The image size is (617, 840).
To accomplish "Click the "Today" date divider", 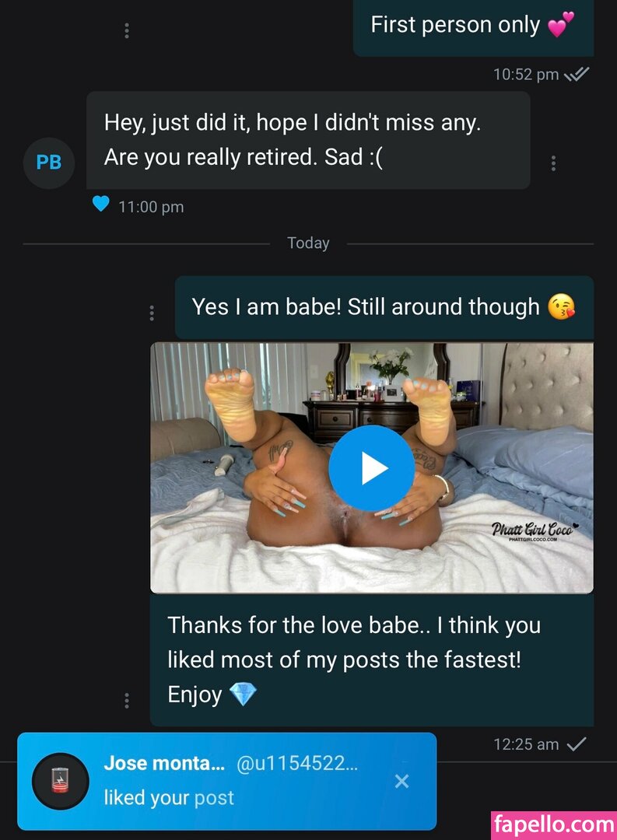I will [x=308, y=243].
